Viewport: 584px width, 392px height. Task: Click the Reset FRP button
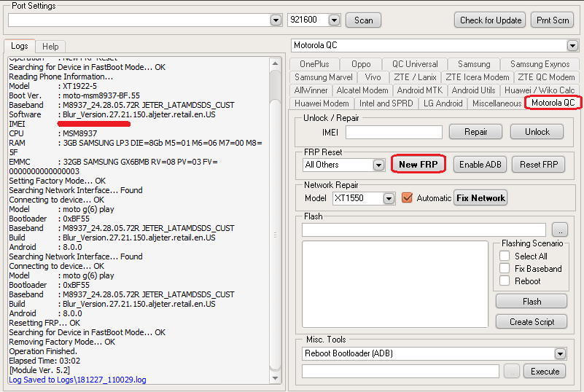point(539,165)
